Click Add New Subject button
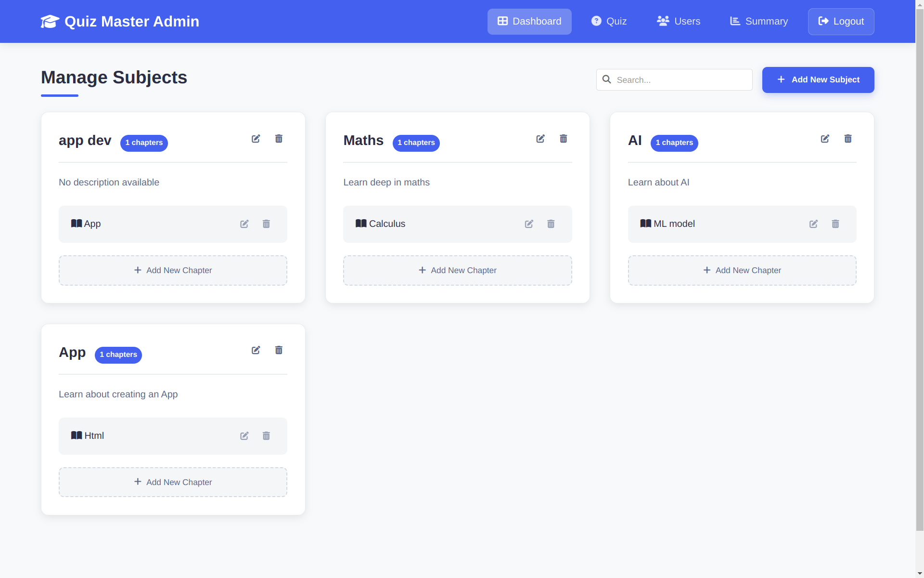 click(x=818, y=80)
